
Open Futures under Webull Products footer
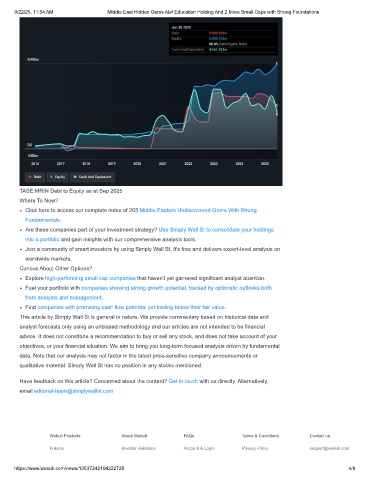(x=57, y=448)
